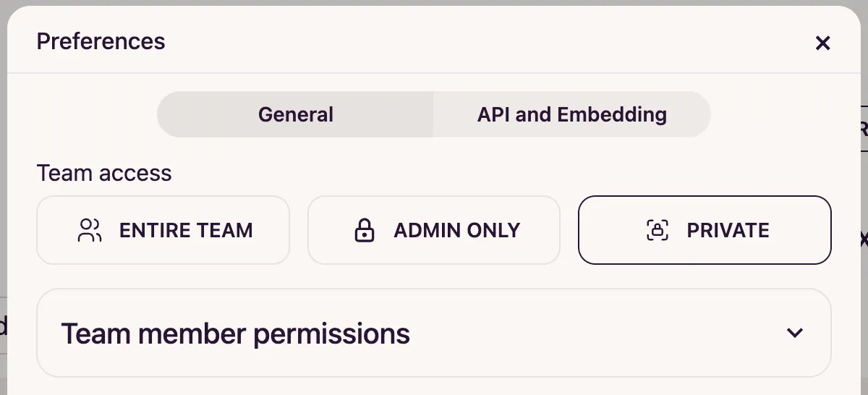Viewport: 868px width, 395px height.
Task: Choose the PRIVATE access option
Action: [705, 230]
